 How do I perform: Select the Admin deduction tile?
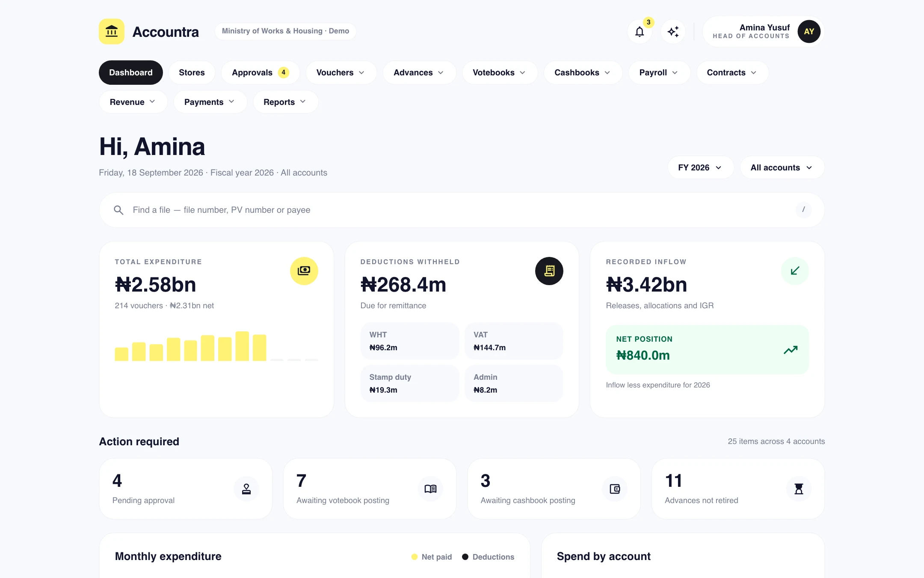tap(514, 384)
